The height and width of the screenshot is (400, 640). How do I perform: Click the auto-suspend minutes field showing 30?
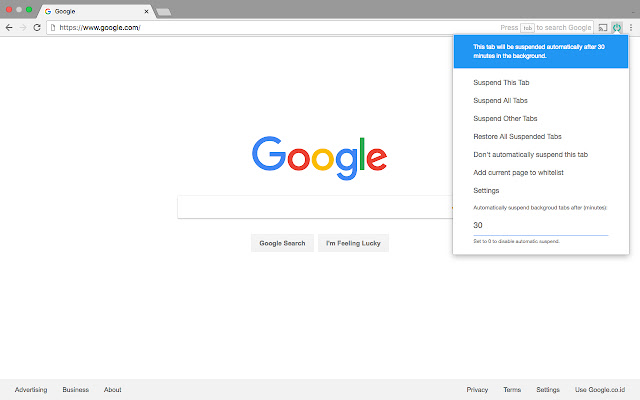click(540, 225)
